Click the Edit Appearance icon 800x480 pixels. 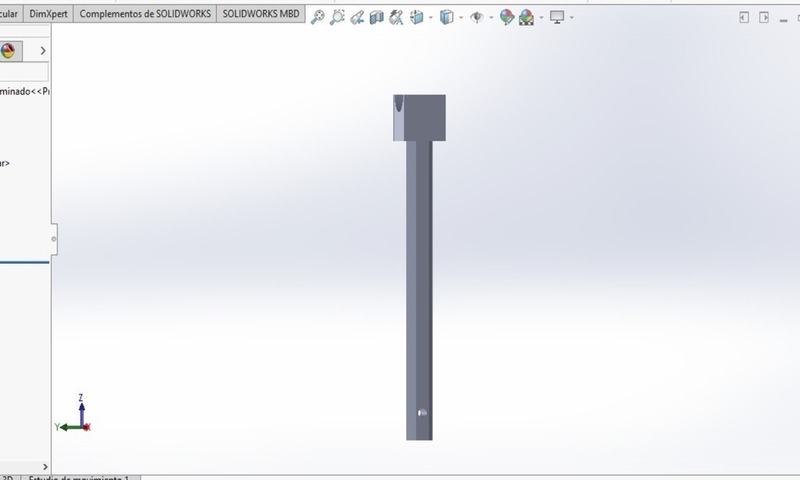click(x=507, y=17)
